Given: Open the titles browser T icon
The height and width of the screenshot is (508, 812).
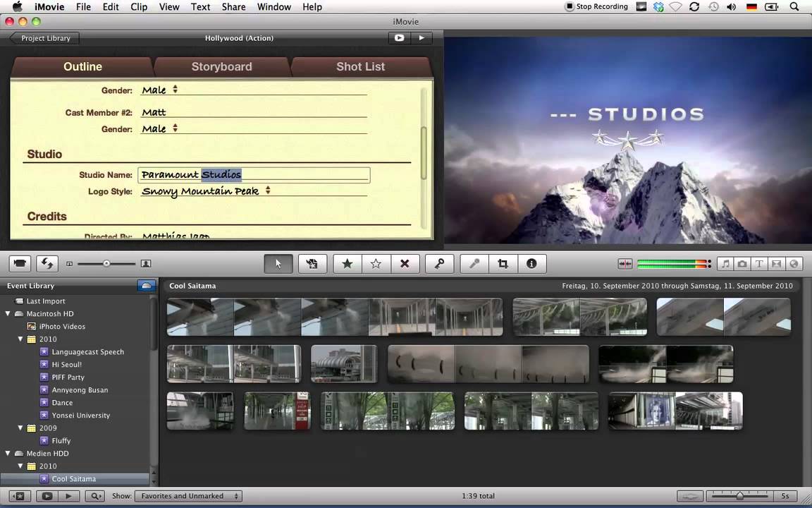Looking at the screenshot, I should click(759, 264).
